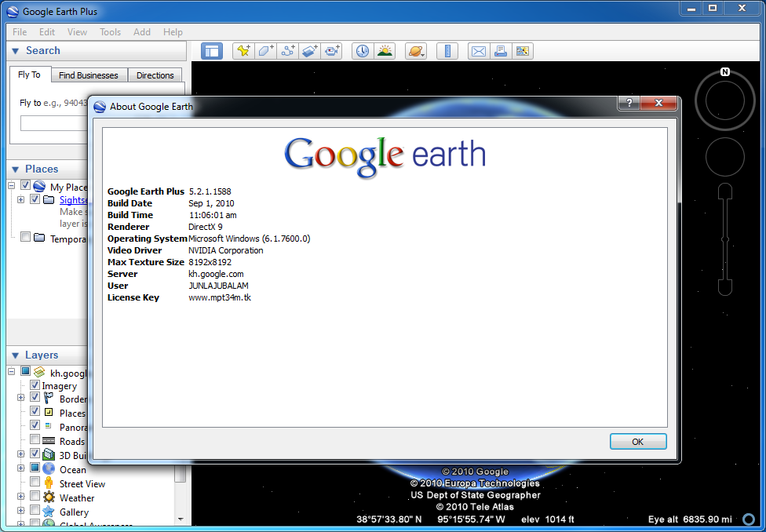Open the Help menu
This screenshot has height=532, width=766.
(x=173, y=31)
